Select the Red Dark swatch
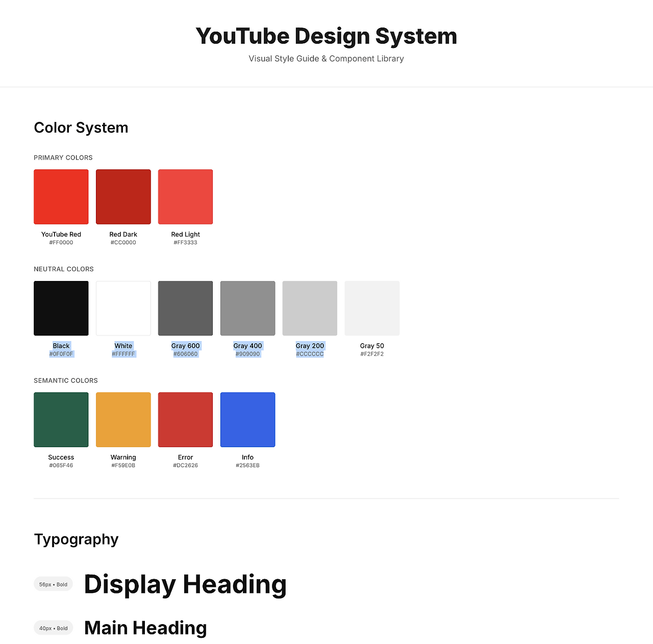This screenshot has width=653, height=644. (123, 197)
